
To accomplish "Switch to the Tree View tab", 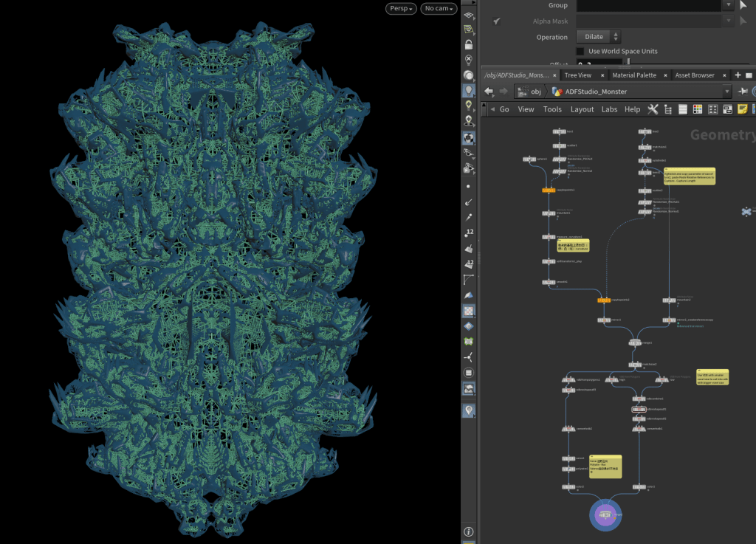I will coord(577,75).
